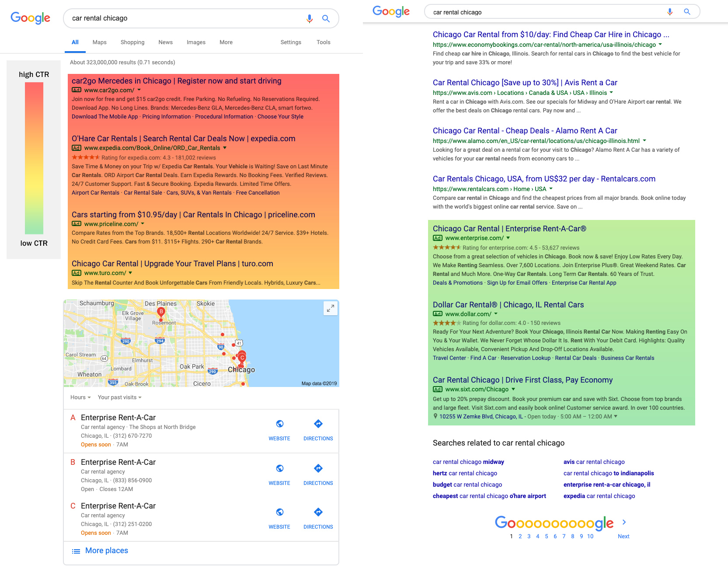Expand the map with the fullscreen icon

point(331,308)
